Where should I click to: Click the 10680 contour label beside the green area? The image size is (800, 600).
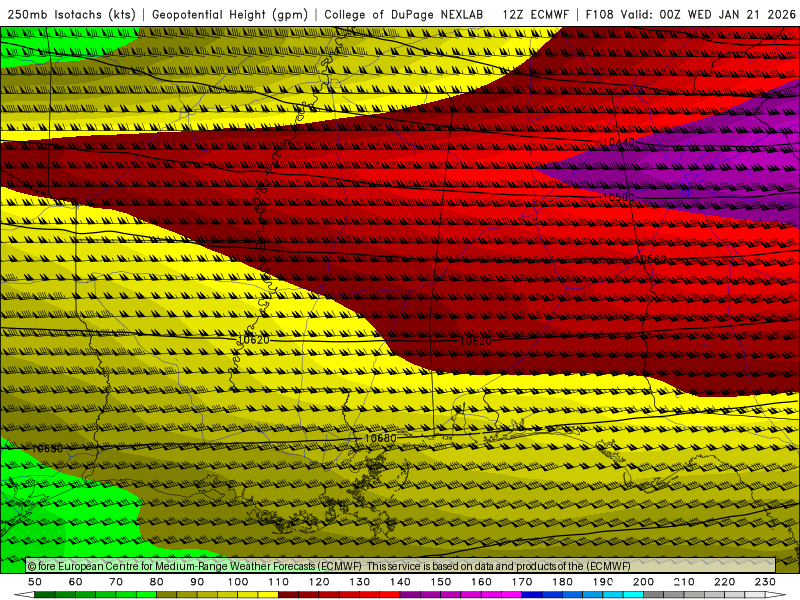[x=47, y=448]
